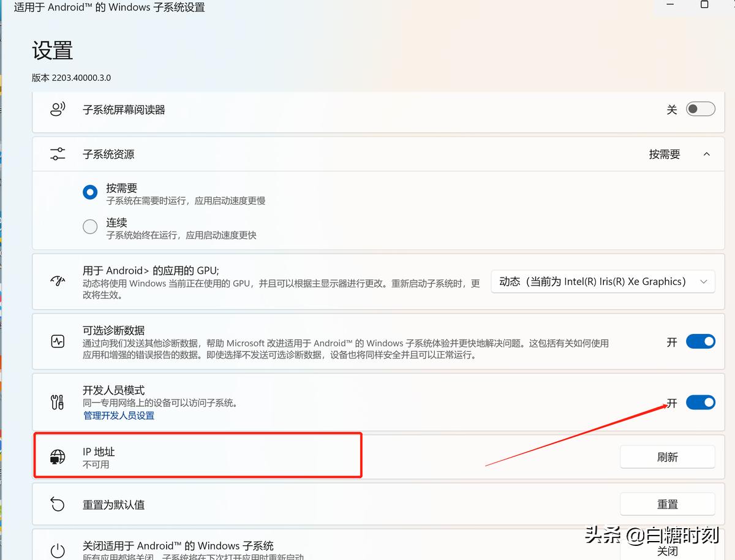
Task: Click the developer mode tools icon
Action: [x=57, y=402]
